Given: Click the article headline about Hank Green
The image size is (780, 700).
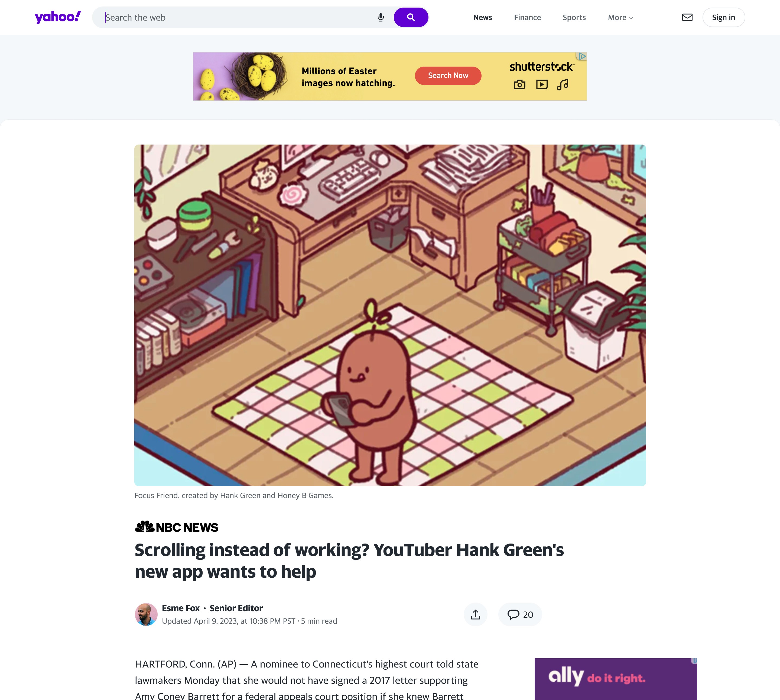Looking at the screenshot, I should click(349, 561).
